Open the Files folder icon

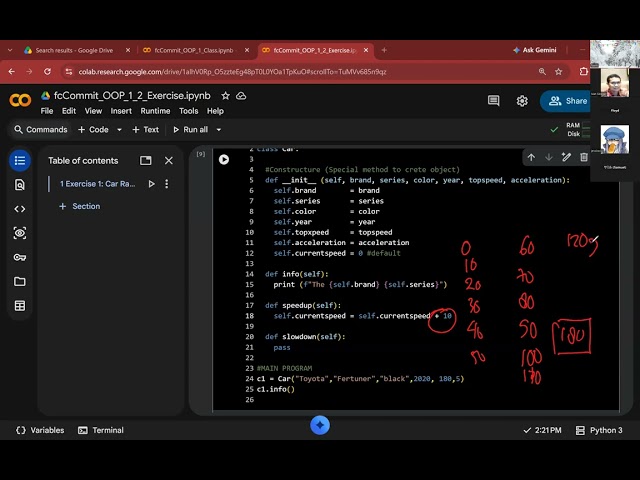pyautogui.click(x=20, y=282)
